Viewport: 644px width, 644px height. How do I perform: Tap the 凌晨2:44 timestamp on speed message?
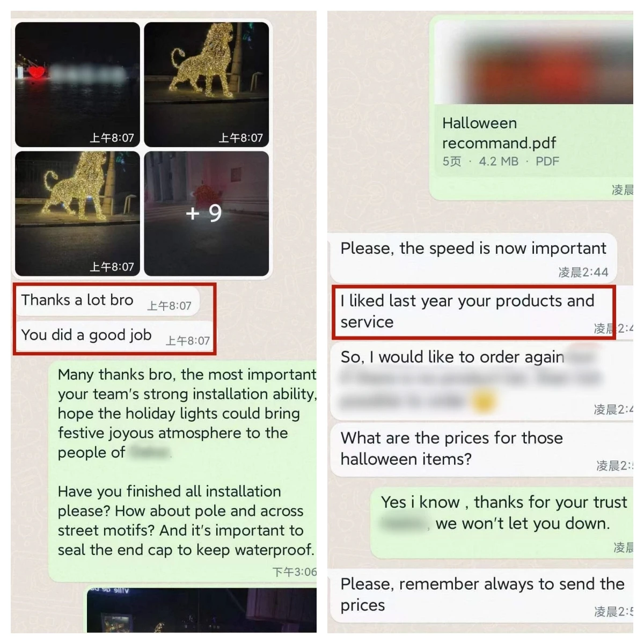[583, 272]
